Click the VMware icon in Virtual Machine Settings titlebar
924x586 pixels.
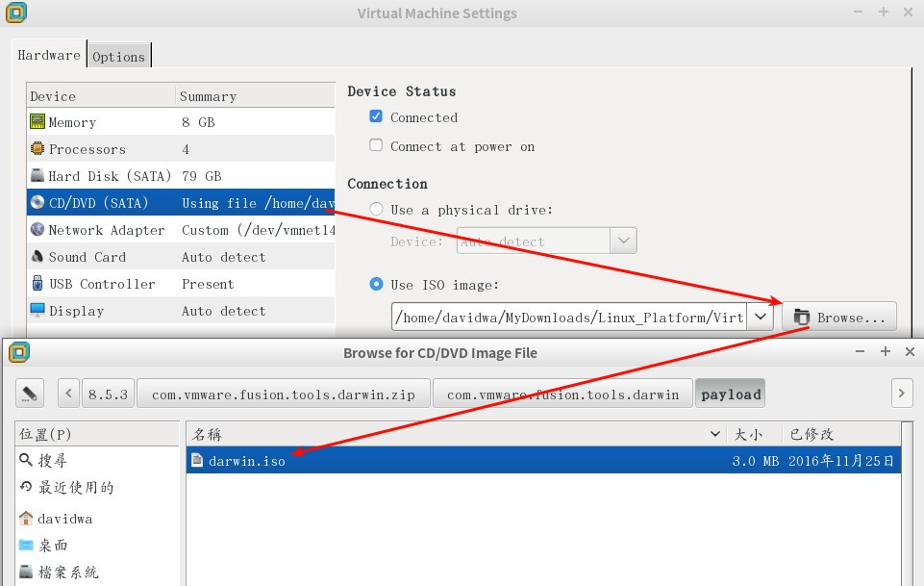(x=16, y=13)
